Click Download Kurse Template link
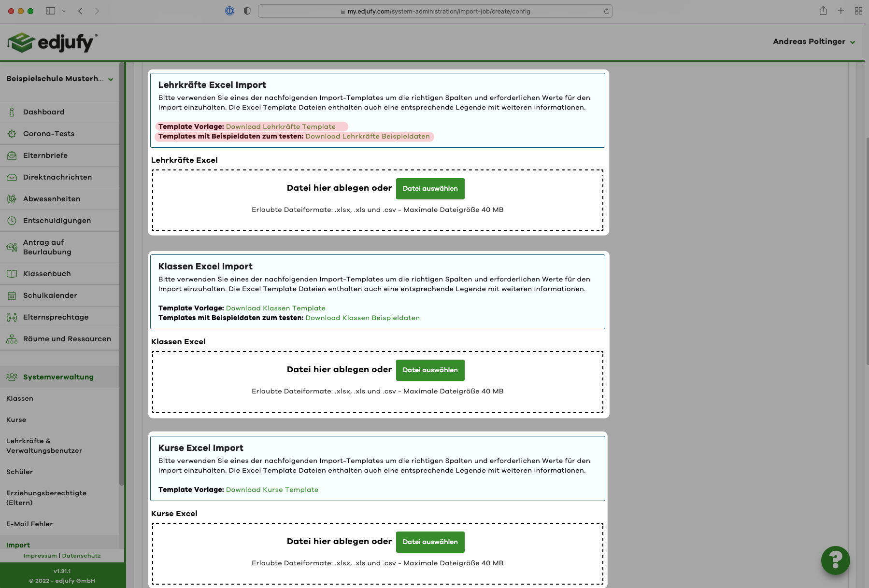 272,490
